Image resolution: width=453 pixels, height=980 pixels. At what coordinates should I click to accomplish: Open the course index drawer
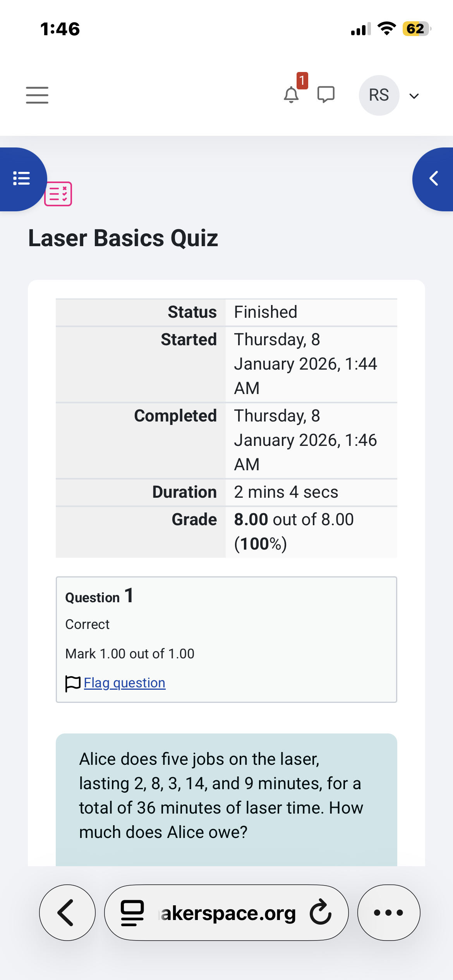point(22,179)
